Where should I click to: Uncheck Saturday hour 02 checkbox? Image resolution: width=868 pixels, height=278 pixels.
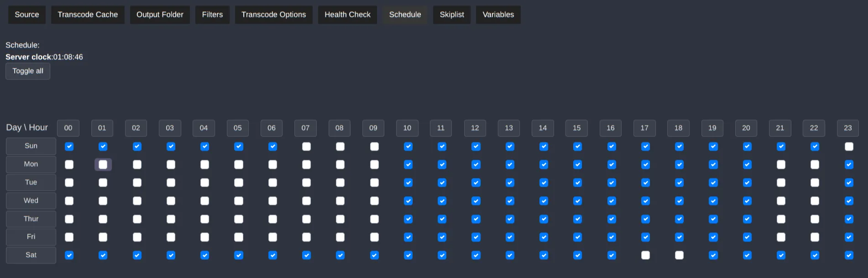pos(137,255)
